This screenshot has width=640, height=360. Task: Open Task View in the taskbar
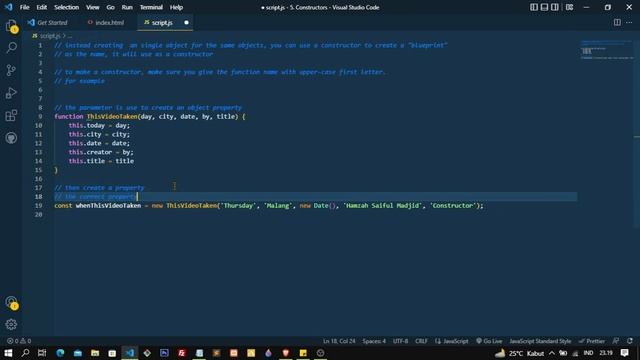pyautogui.click(x=42, y=353)
